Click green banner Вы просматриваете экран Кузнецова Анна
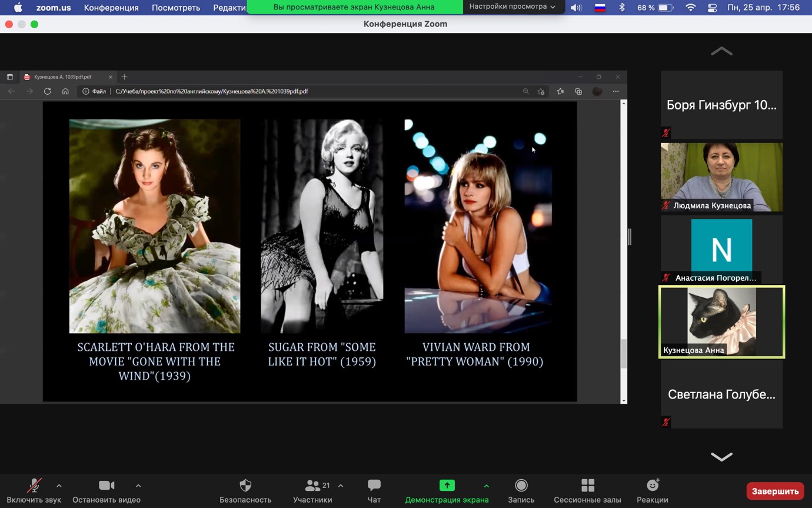Viewport: 812px width, 508px height. (x=354, y=7)
